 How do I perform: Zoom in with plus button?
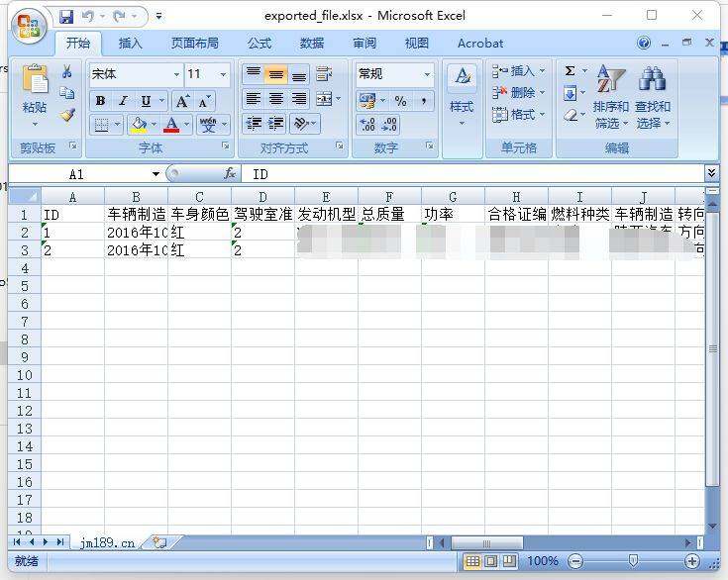tap(691, 561)
